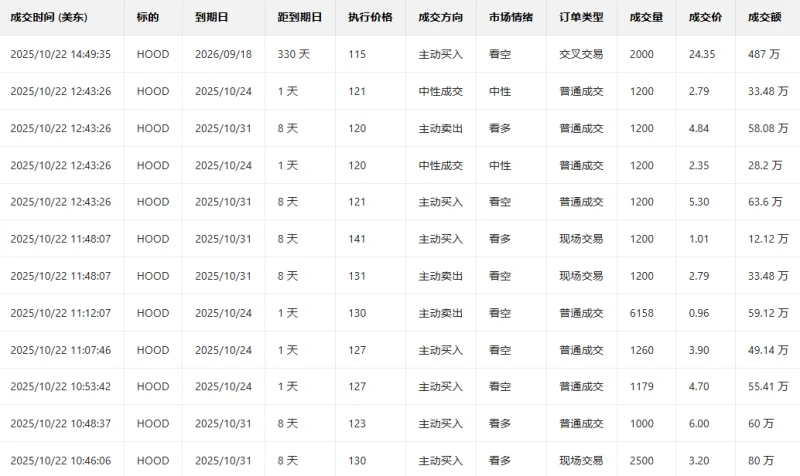Screen dimensions: 800x476
Task: Click the 订单类型 column header
Action: tap(581, 18)
